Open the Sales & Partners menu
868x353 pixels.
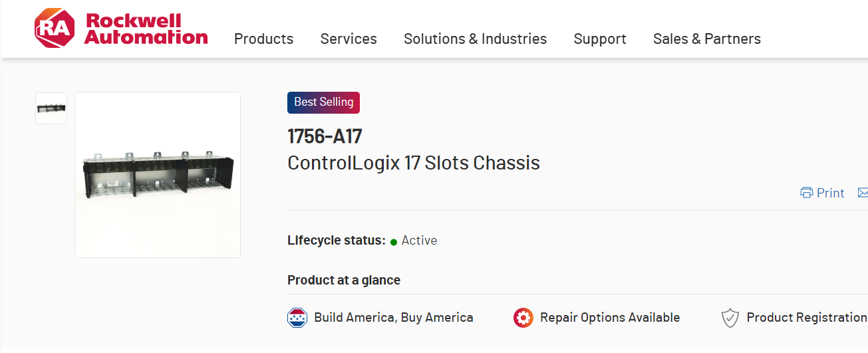pos(706,39)
